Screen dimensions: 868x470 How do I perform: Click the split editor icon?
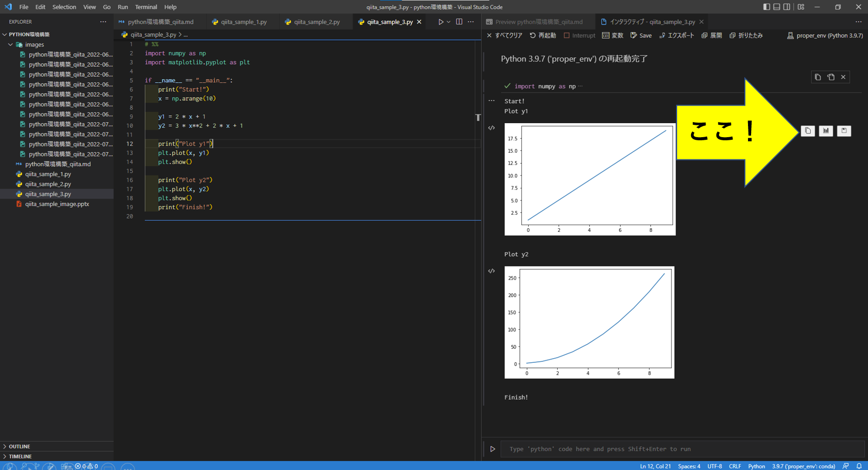coord(458,22)
